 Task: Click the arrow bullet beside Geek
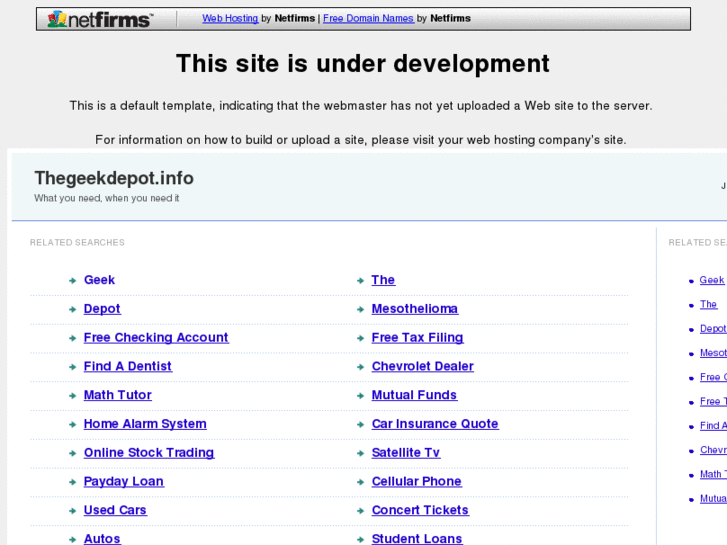[72, 281]
